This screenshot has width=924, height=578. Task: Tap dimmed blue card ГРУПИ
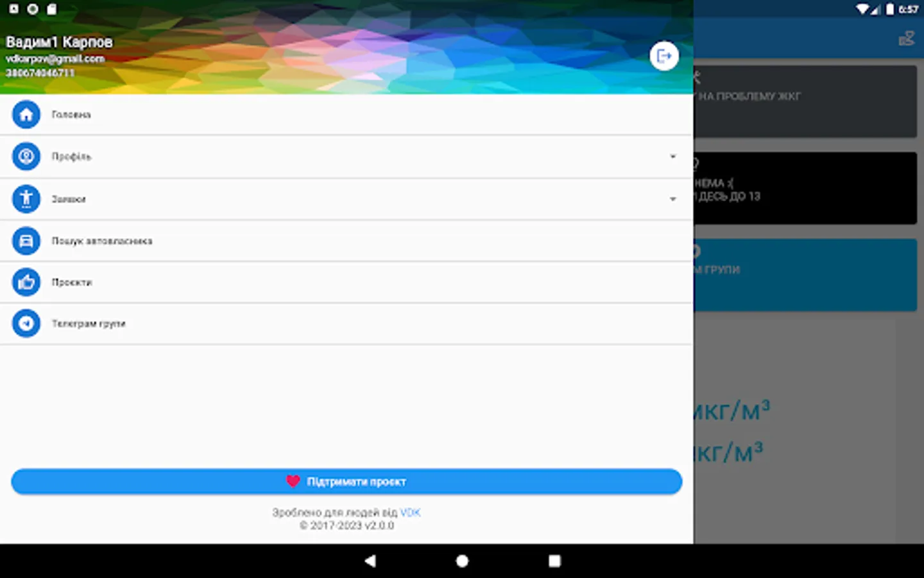pos(805,275)
